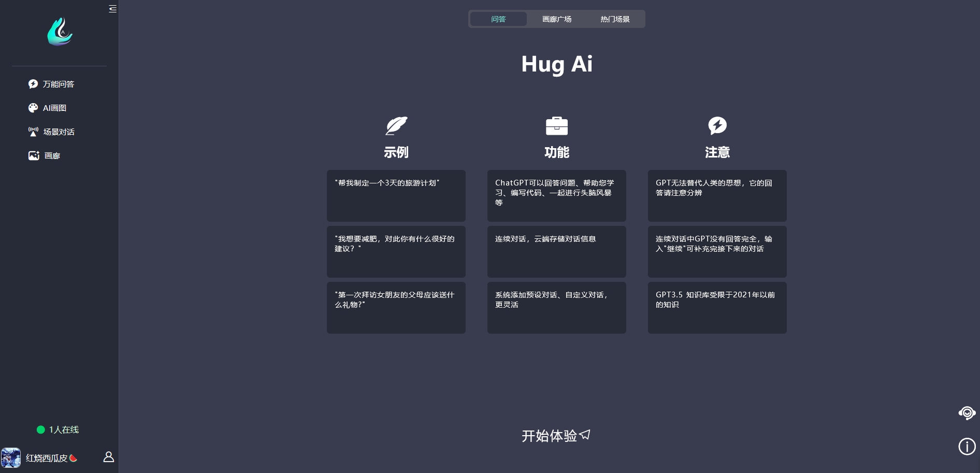Click the briefcase icon above 功能
The height and width of the screenshot is (473, 980).
coord(557,126)
